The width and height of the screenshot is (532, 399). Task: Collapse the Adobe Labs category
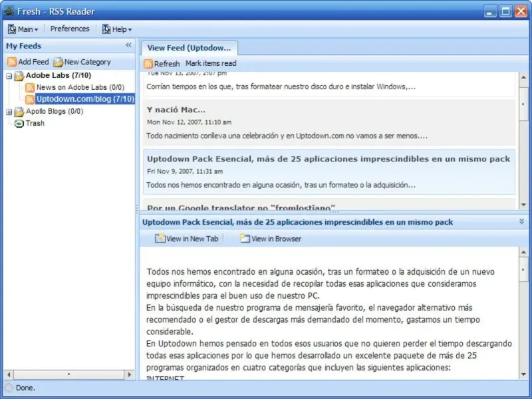coord(9,76)
